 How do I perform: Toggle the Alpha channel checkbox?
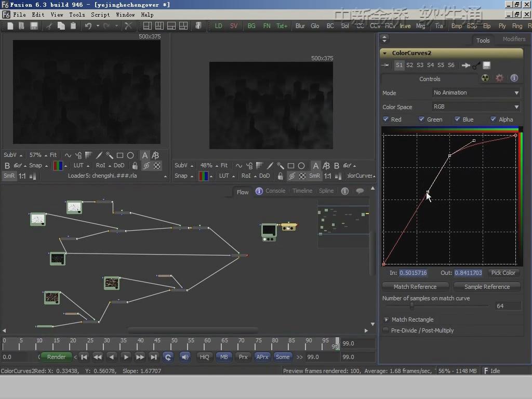(x=494, y=119)
